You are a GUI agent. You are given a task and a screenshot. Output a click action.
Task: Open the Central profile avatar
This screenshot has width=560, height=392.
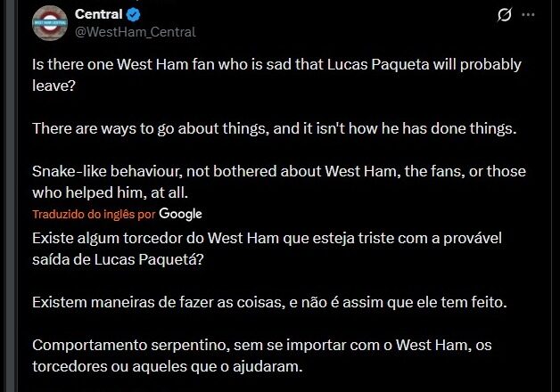point(50,22)
